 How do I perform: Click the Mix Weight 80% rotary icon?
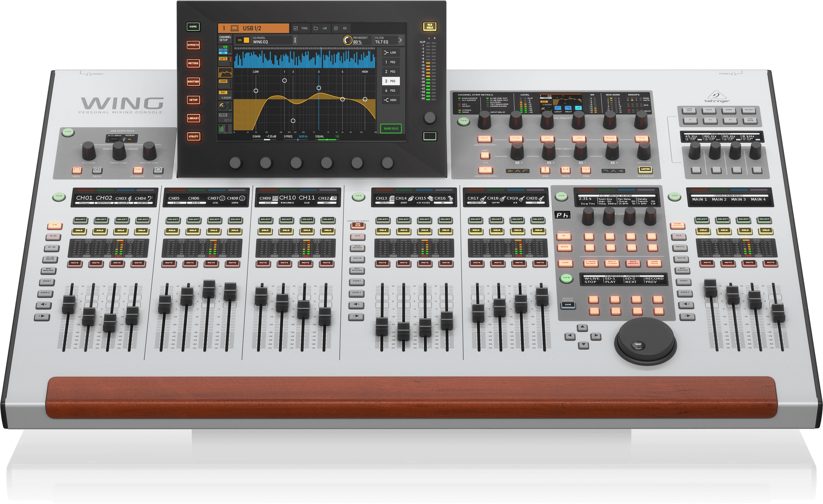click(348, 40)
